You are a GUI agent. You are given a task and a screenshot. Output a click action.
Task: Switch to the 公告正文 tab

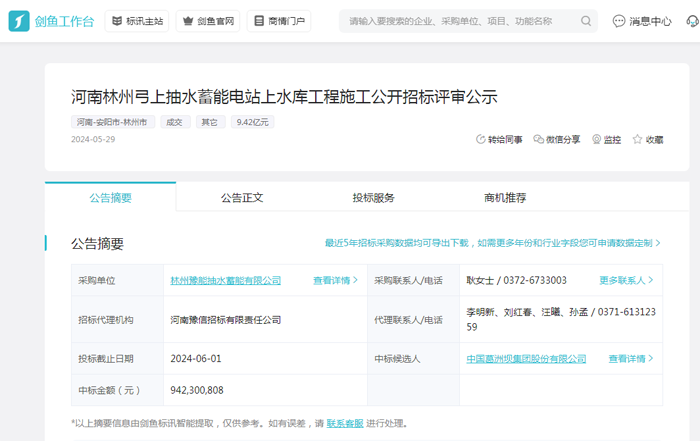(242, 198)
